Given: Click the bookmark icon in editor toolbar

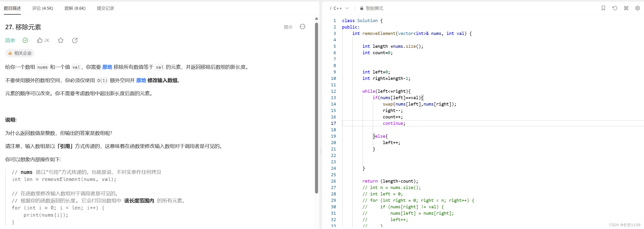Looking at the screenshot, I should 603,8.
